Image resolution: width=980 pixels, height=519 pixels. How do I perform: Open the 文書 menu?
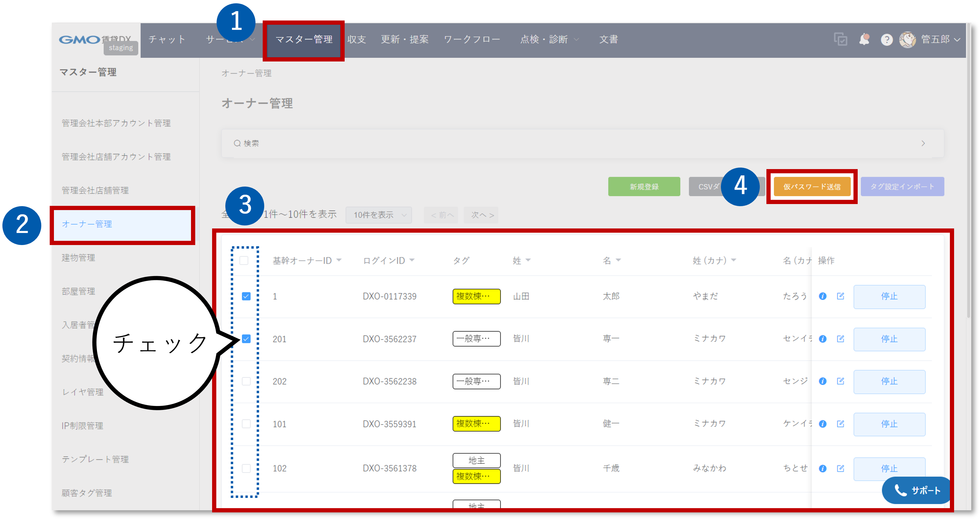click(608, 39)
